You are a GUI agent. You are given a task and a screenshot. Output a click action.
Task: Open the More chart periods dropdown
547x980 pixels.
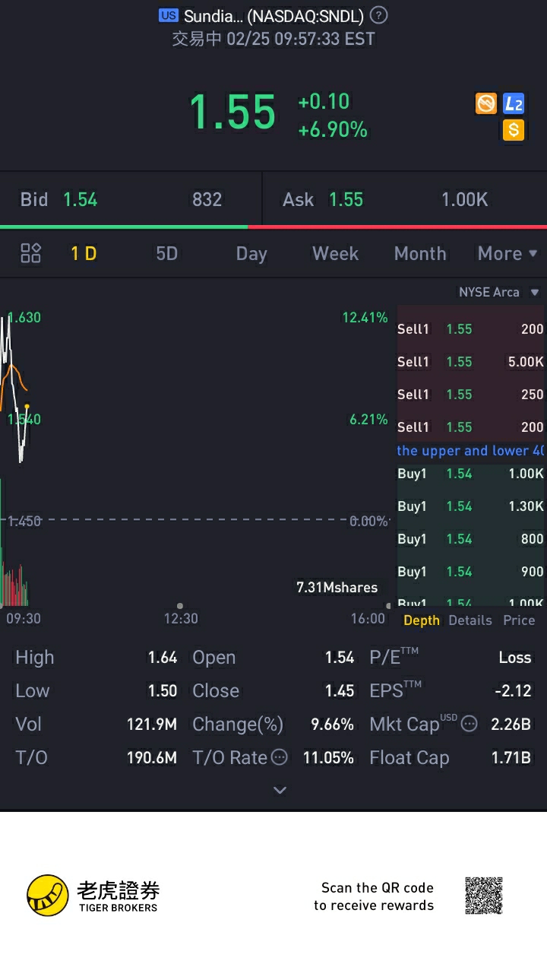507,253
